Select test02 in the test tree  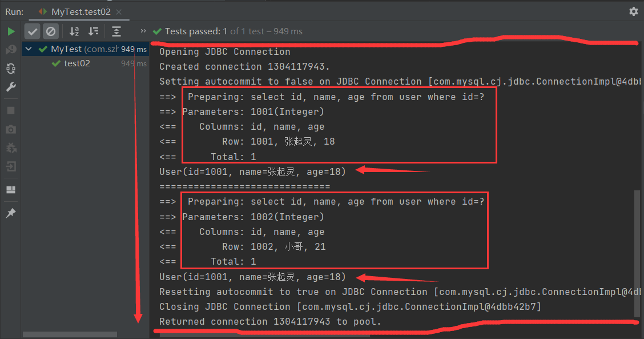click(77, 63)
